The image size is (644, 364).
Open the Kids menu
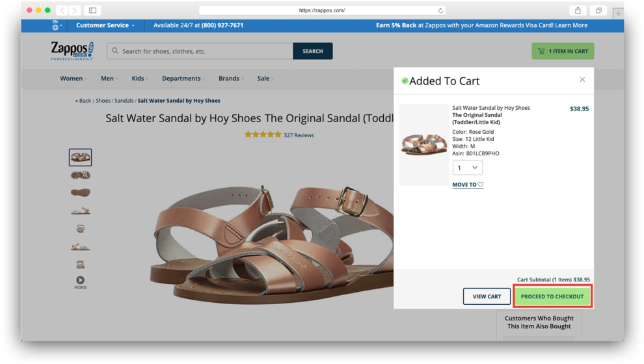(x=140, y=79)
